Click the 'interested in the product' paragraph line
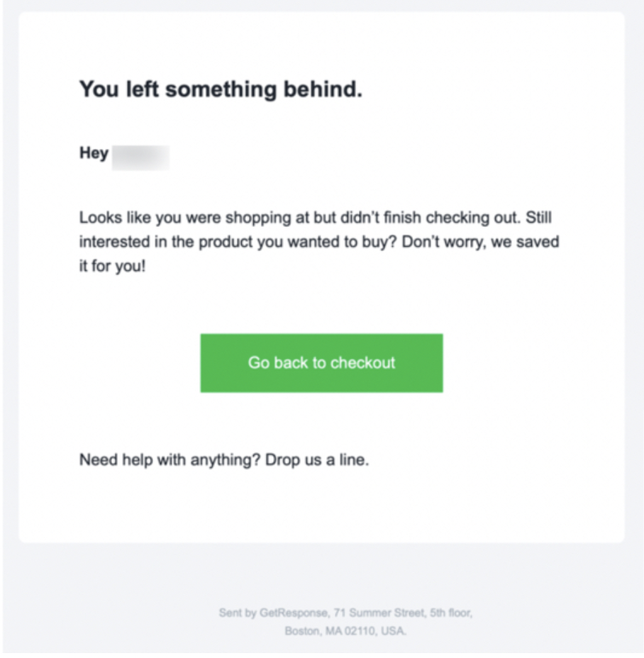 319,242
